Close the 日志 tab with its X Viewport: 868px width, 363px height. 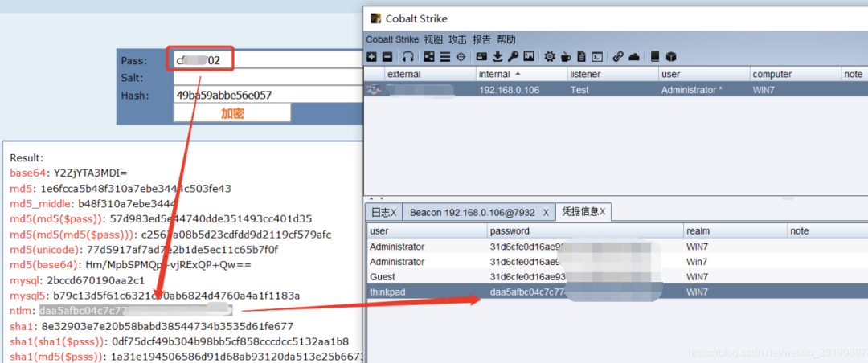(x=394, y=213)
